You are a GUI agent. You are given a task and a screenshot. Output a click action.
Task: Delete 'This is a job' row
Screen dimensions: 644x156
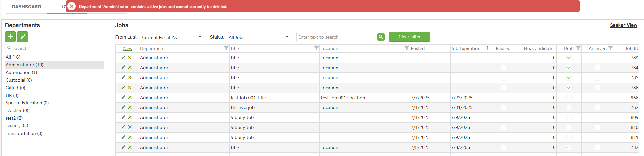click(130, 107)
